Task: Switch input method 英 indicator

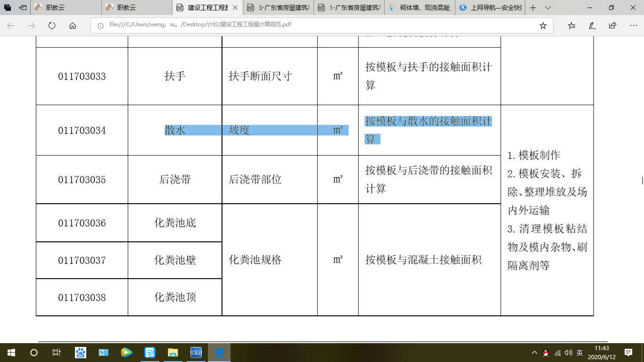Action: (580, 353)
